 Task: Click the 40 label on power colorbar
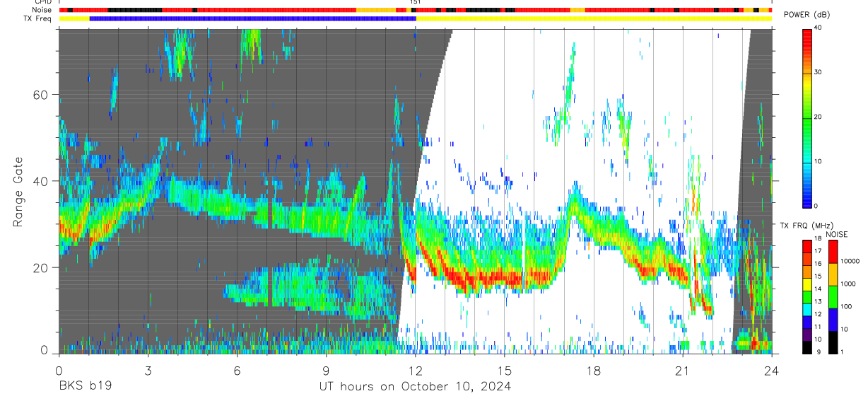pyautogui.click(x=819, y=28)
